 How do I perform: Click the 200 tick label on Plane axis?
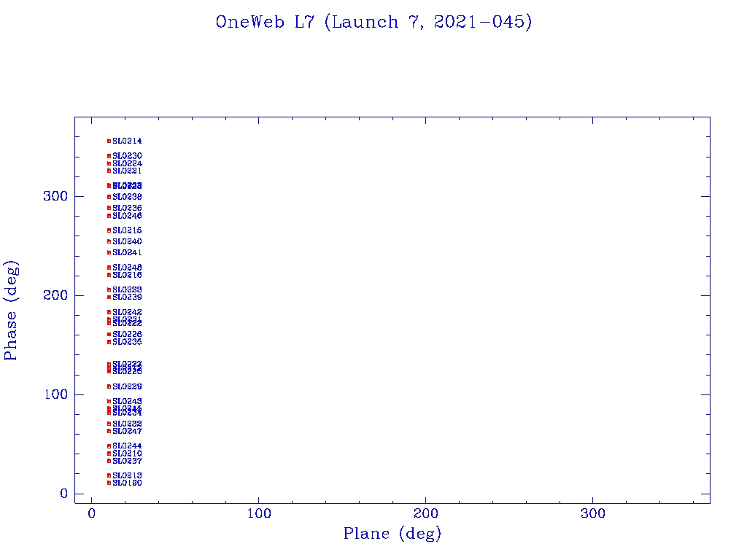tap(425, 513)
